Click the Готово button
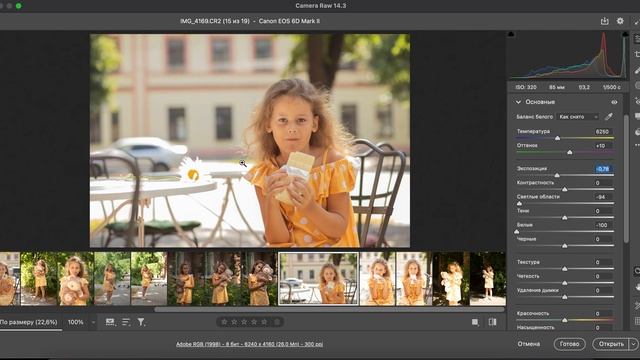The image size is (640, 360). [x=569, y=344]
